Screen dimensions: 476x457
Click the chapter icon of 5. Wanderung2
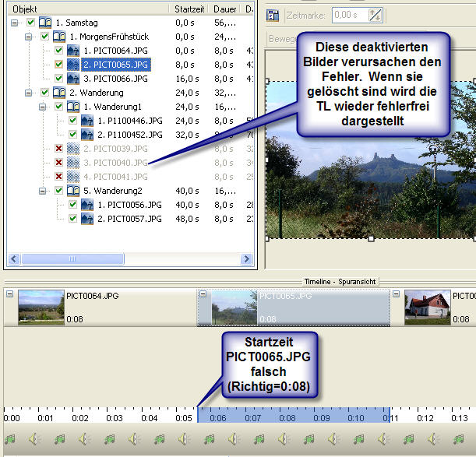pyautogui.click(x=72, y=191)
